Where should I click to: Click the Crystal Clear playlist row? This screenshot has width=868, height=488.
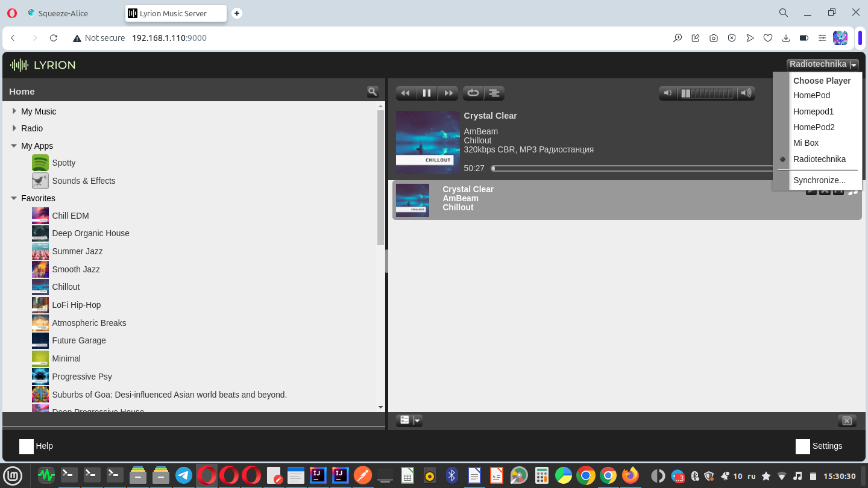(x=627, y=200)
